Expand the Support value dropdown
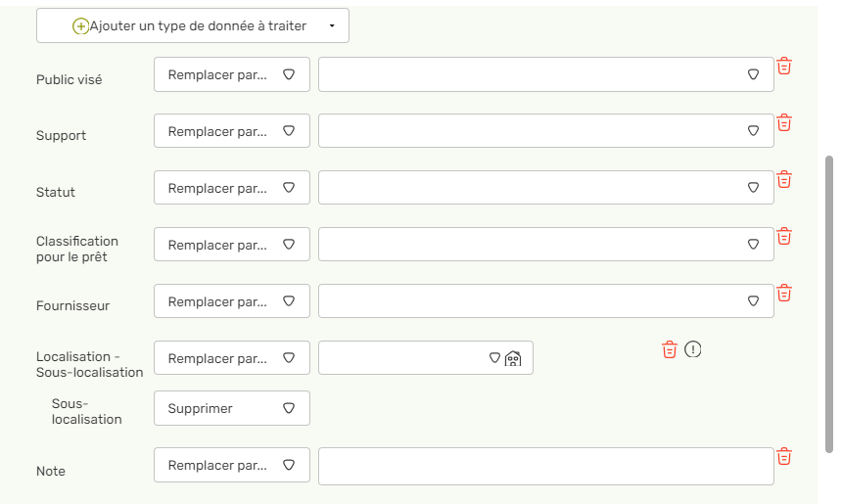This screenshot has height=504, width=841. click(x=546, y=131)
